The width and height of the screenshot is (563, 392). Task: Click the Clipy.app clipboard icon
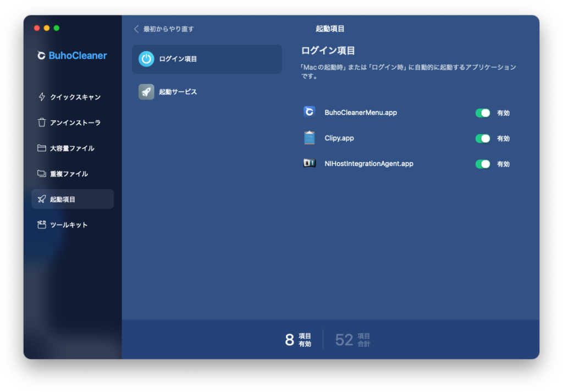tap(309, 138)
